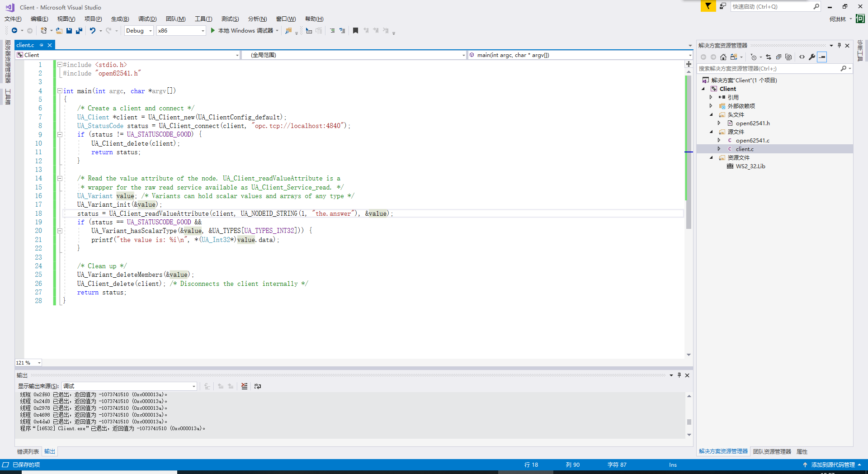Select open62541.h in Solution Explorer
Viewport: 868px width, 474px height.
click(x=753, y=123)
